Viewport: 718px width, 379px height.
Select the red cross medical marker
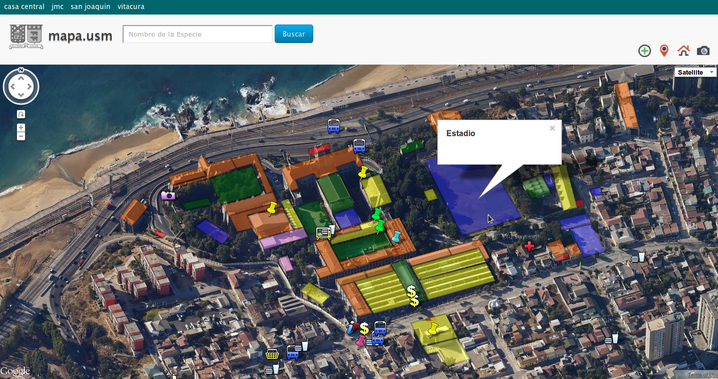[x=529, y=246]
